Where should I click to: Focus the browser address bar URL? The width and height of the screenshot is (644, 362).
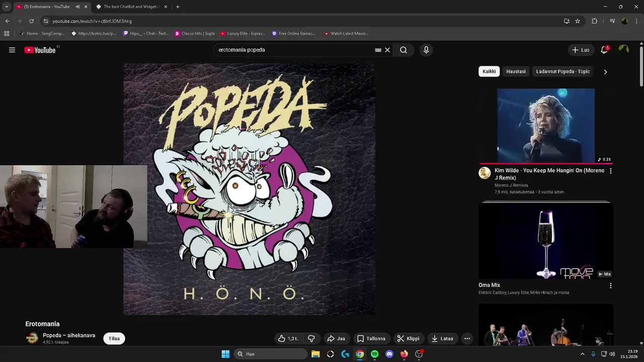(x=92, y=21)
